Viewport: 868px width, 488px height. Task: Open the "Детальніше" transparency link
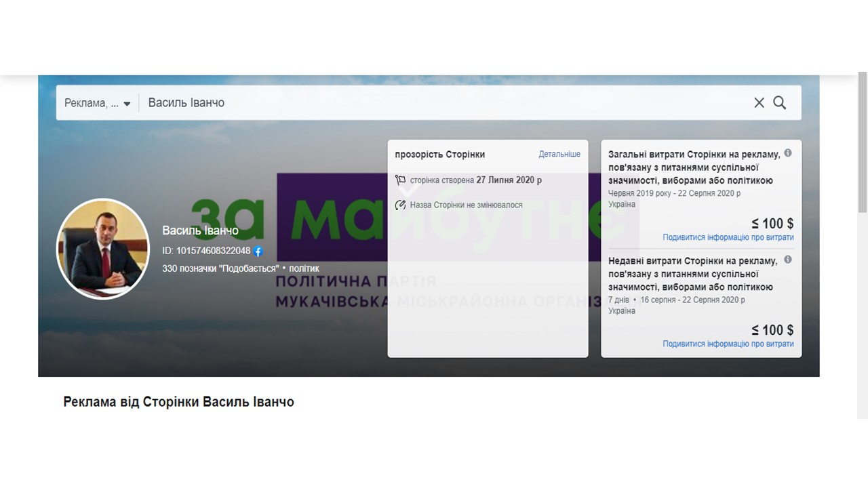(559, 155)
